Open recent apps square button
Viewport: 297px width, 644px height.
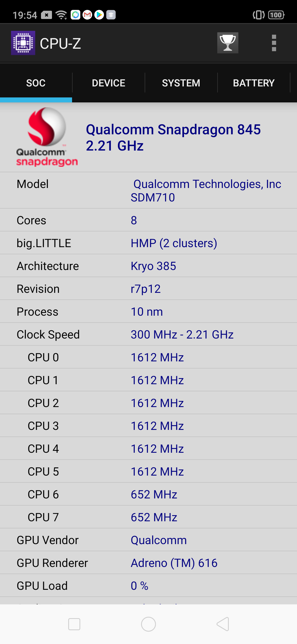tap(74, 624)
